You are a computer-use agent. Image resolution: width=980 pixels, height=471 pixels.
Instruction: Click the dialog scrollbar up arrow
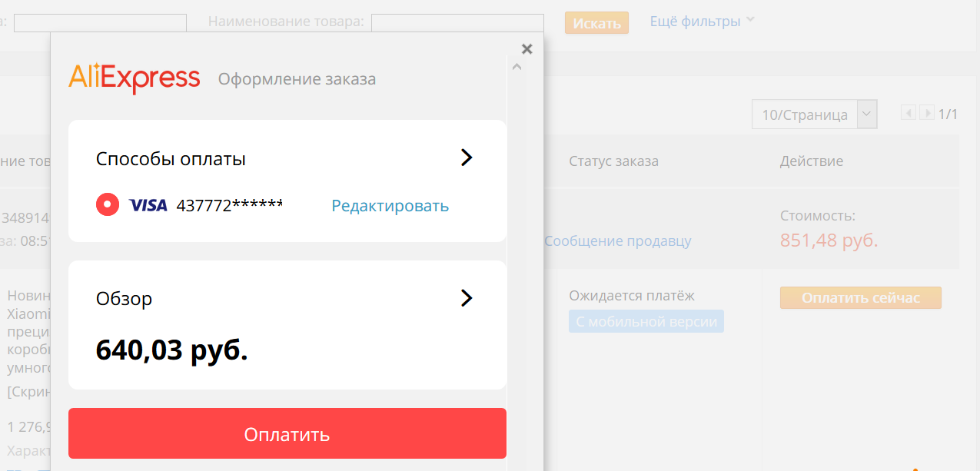point(517,67)
